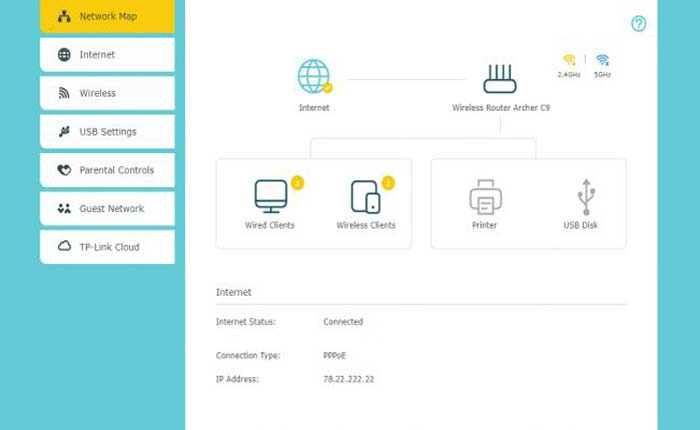Click the Internet label under the globe
Screen dimensions: 700x430
point(314,108)
